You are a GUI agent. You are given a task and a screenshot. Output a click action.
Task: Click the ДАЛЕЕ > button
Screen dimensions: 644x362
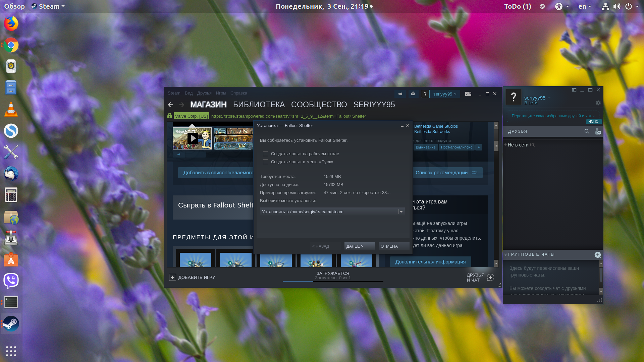pos(360,246)
